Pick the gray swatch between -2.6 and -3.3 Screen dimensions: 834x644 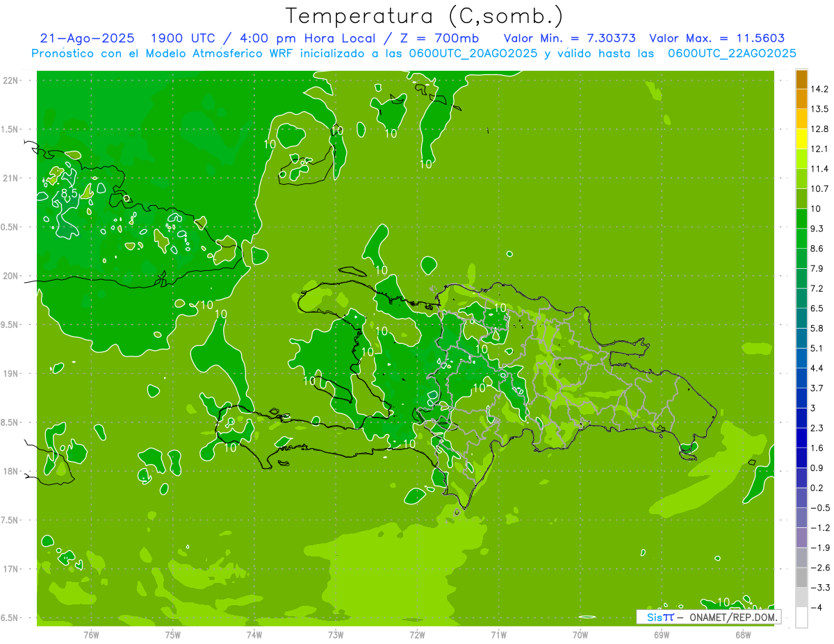801,578
